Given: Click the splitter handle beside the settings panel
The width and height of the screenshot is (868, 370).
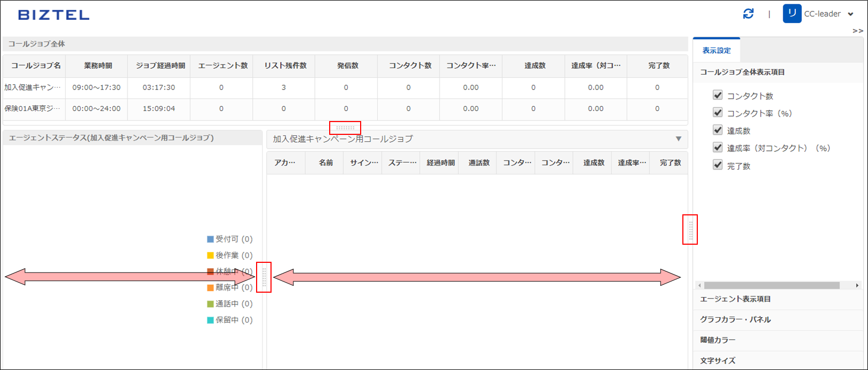Looking at the screenshot, I should (690, 230).
